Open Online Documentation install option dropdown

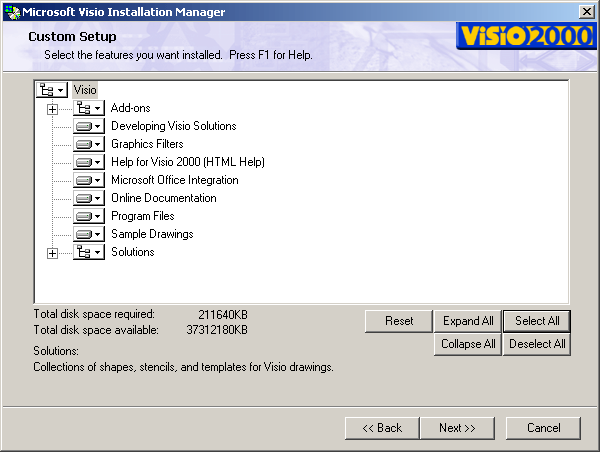pos(89,198)
